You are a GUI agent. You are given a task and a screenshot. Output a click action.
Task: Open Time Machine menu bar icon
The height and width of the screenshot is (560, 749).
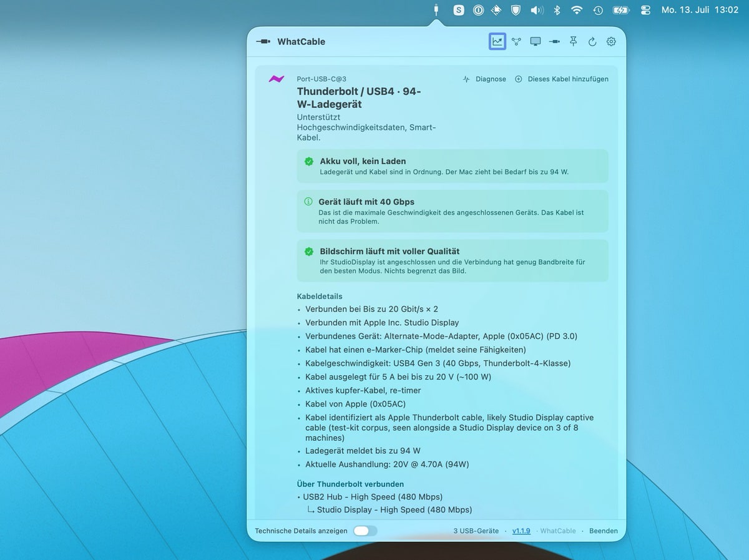598,10
